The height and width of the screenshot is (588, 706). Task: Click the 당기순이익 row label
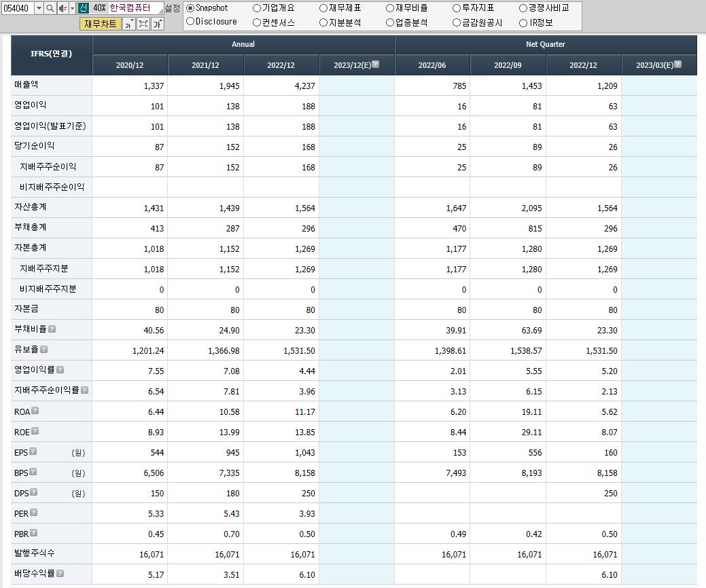tap(35, 146)
